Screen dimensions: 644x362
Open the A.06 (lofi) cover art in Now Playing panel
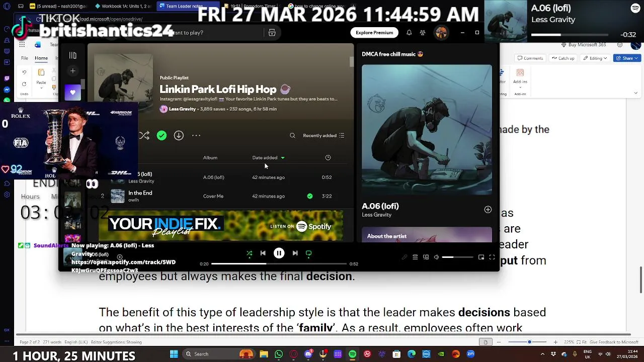tap(427, 129)
